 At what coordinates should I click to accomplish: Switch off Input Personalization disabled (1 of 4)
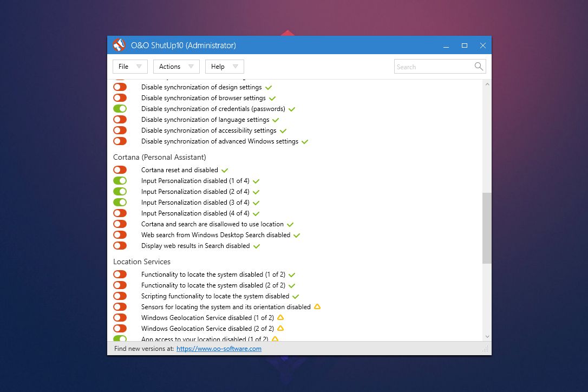point(120,181)
